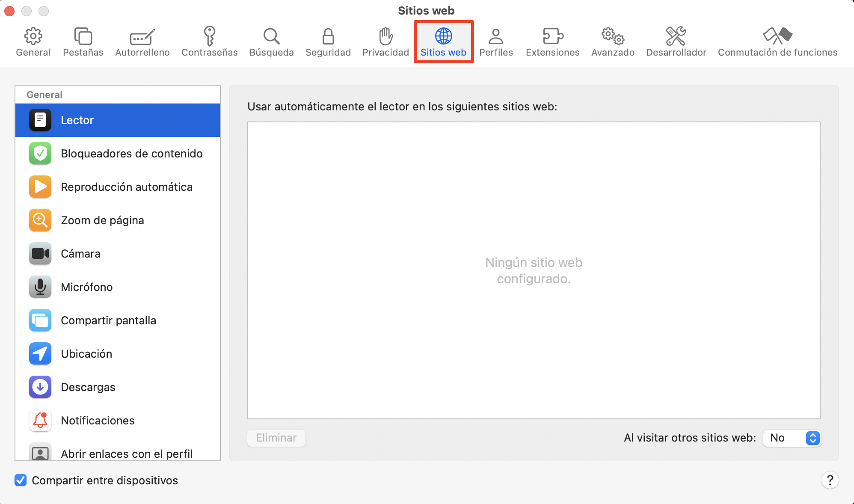854x504 pixels.
Task: Select the Cámara sidebar icon
Action: pos(40,253)
